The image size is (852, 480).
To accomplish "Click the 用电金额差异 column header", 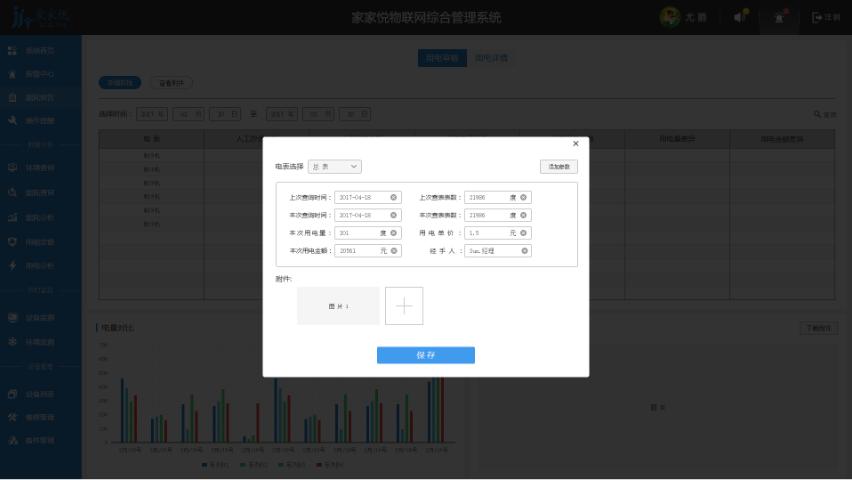I will point(782,139).
